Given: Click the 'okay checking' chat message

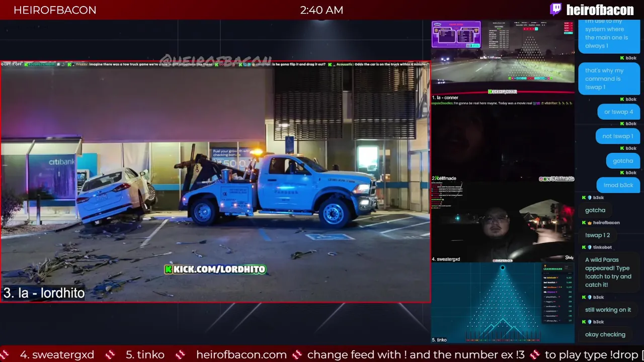Looking at the screenshot, I should 605,334.
